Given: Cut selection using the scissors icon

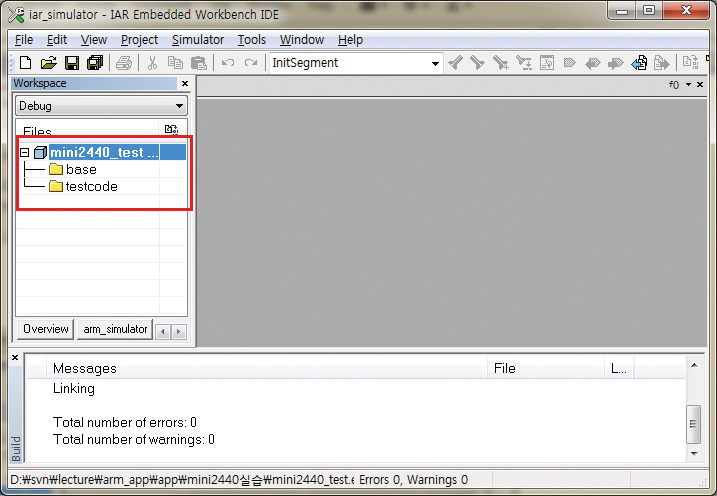Looking at the screenshot, I should click(152, 63).
